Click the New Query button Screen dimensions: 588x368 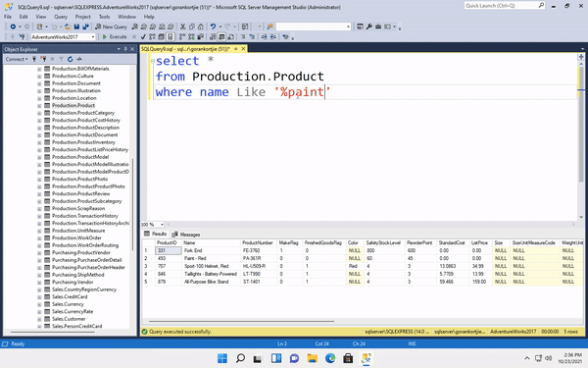(111, 26)
